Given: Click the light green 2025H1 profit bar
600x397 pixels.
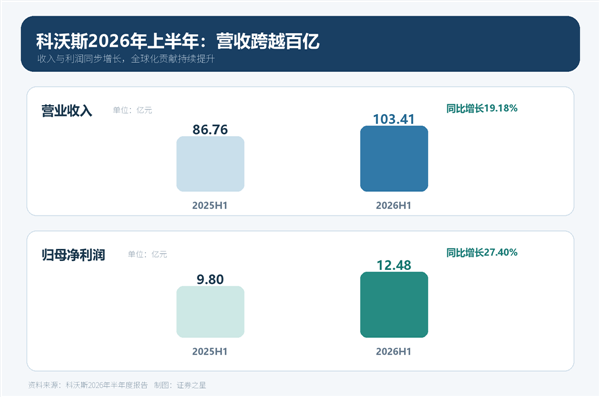Looking at the screenshot, I should tap(210, 312).
